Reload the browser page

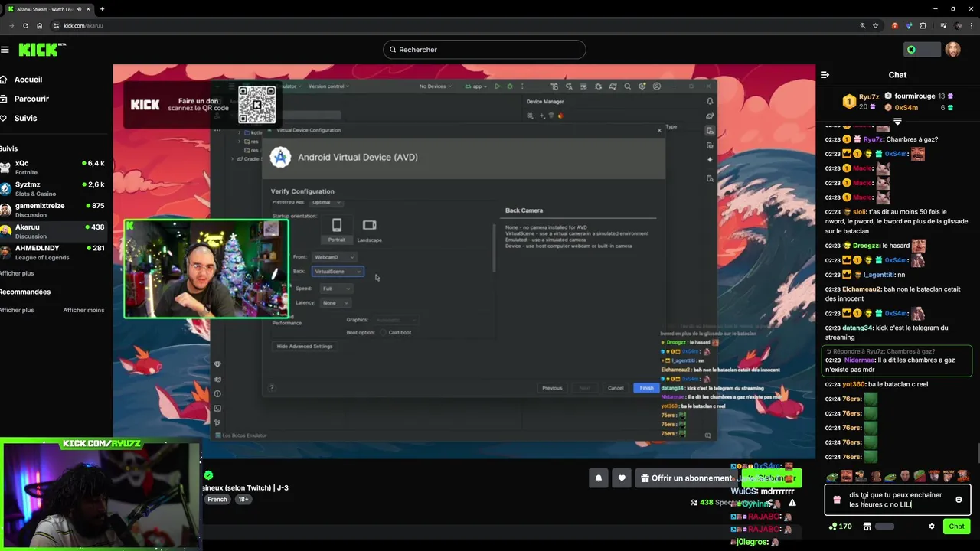coord(25,25)
